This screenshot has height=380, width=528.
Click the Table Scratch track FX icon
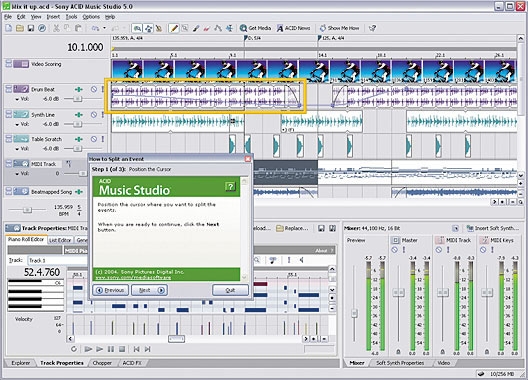78,139
